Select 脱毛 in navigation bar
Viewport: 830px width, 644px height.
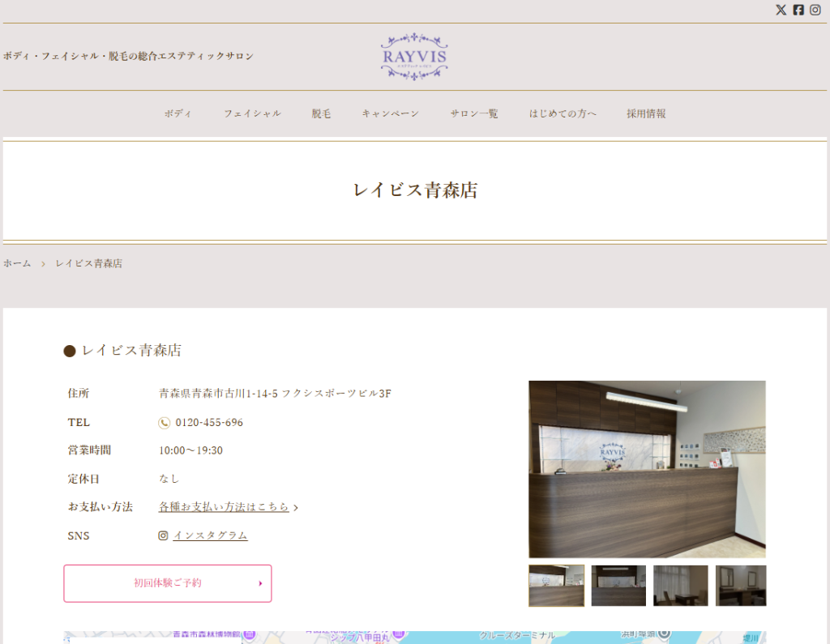click(321, 113)
